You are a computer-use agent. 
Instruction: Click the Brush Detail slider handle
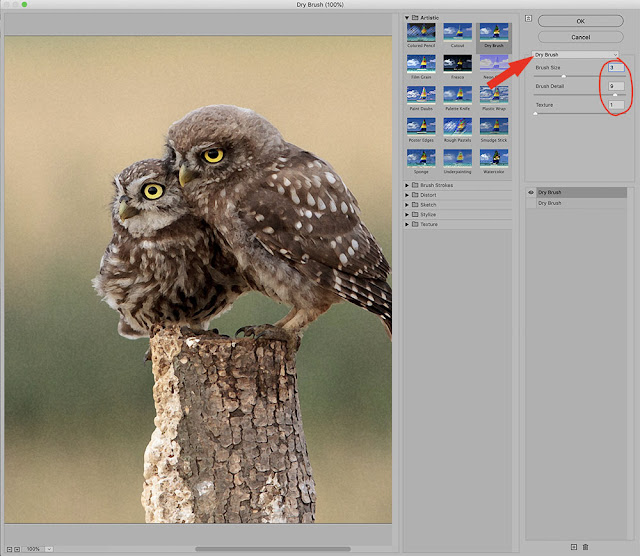tap(615, 95)
